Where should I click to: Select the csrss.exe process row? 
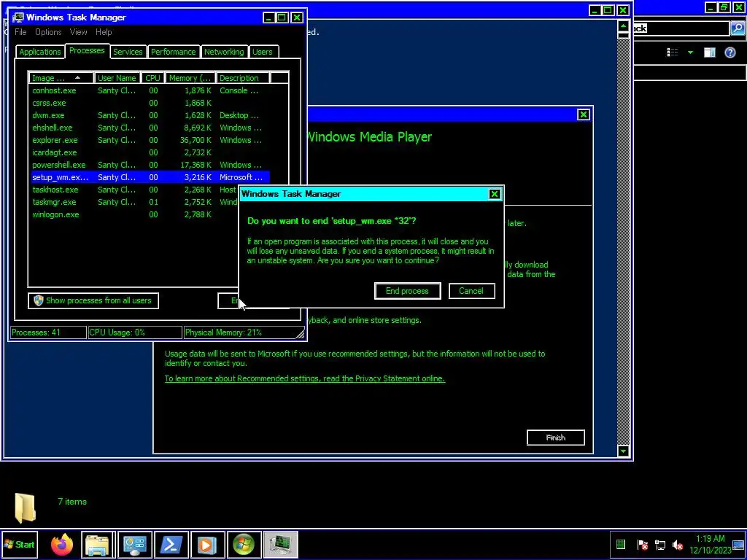click(x=150, y=103)
